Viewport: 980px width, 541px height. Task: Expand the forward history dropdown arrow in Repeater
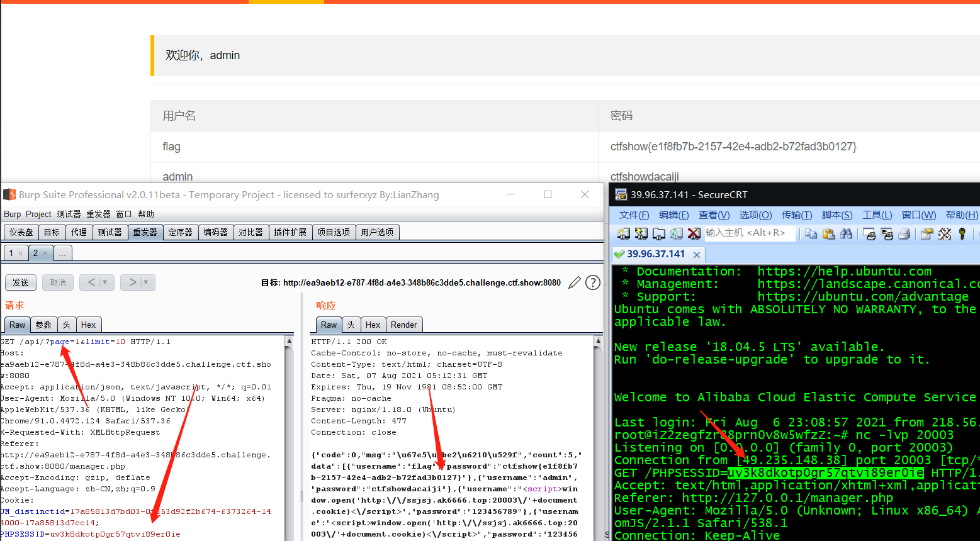coord(146,282)
